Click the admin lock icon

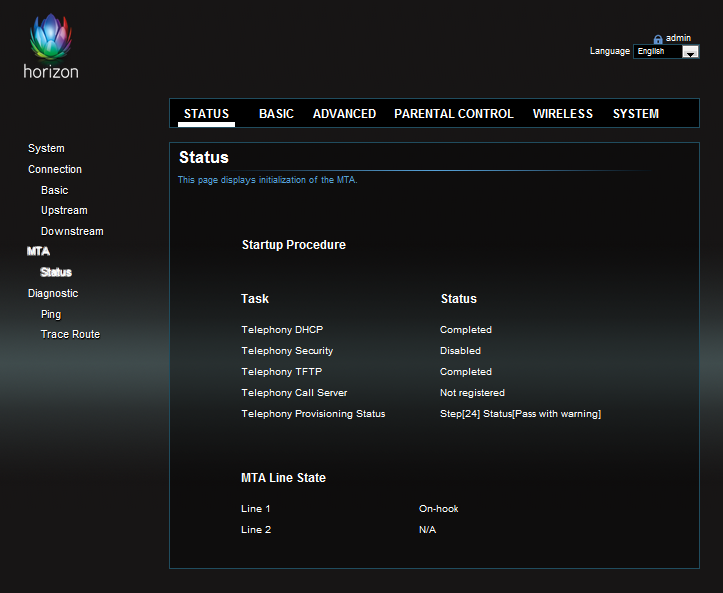658,39
